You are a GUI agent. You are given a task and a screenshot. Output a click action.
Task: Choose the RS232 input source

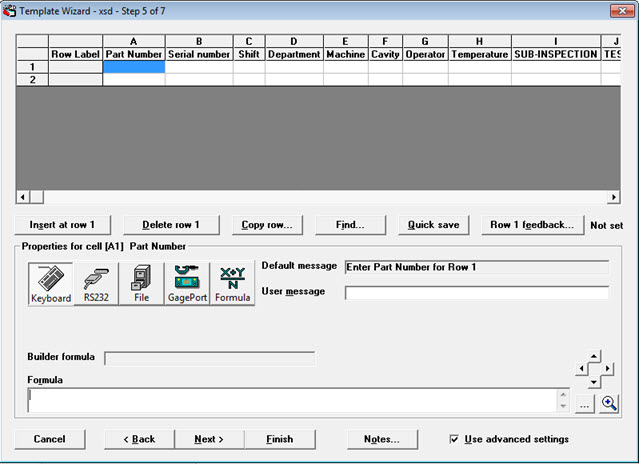click(x=96, y=284)
